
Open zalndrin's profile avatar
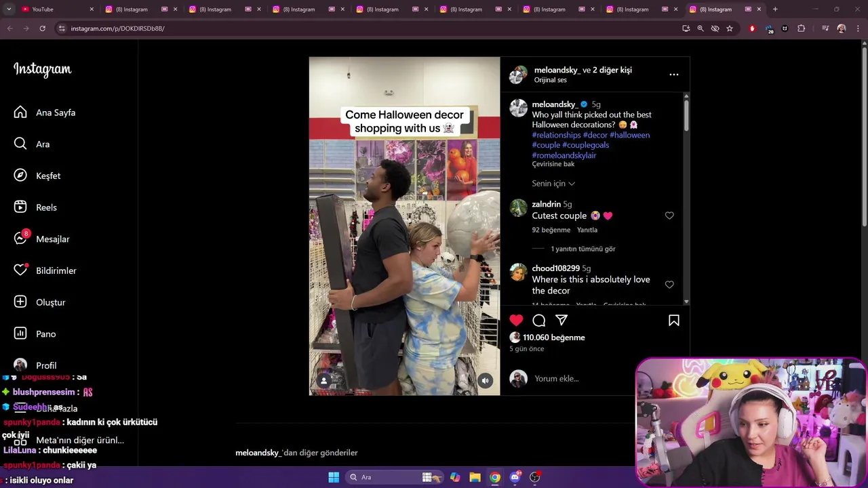[x=519, y=207]
